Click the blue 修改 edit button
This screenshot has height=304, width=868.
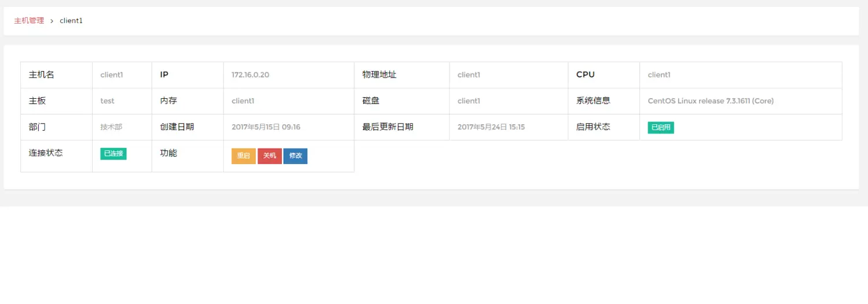click(296, 156)
